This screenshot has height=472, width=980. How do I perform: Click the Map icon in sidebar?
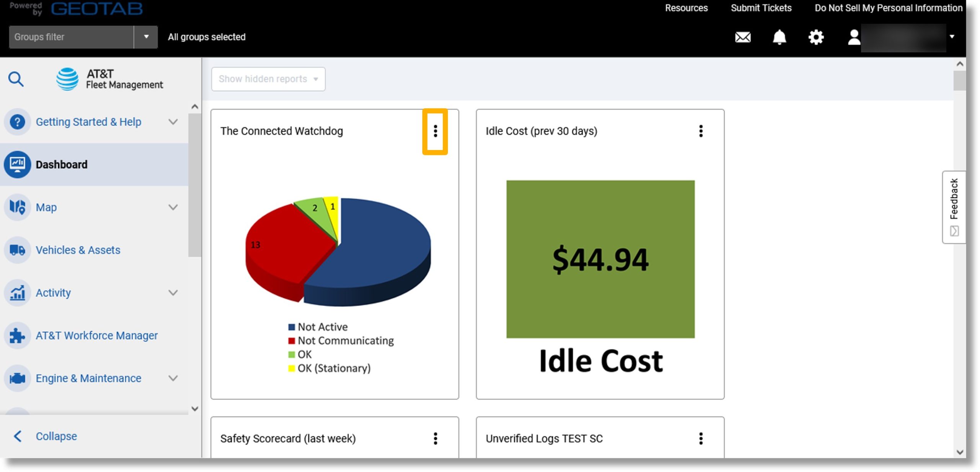point(17,206)
